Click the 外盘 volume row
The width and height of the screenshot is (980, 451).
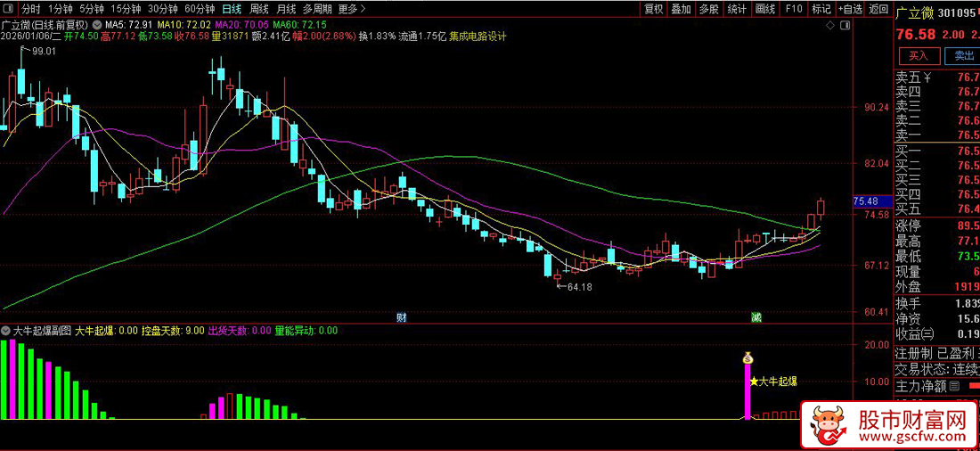tap(937, 287)
